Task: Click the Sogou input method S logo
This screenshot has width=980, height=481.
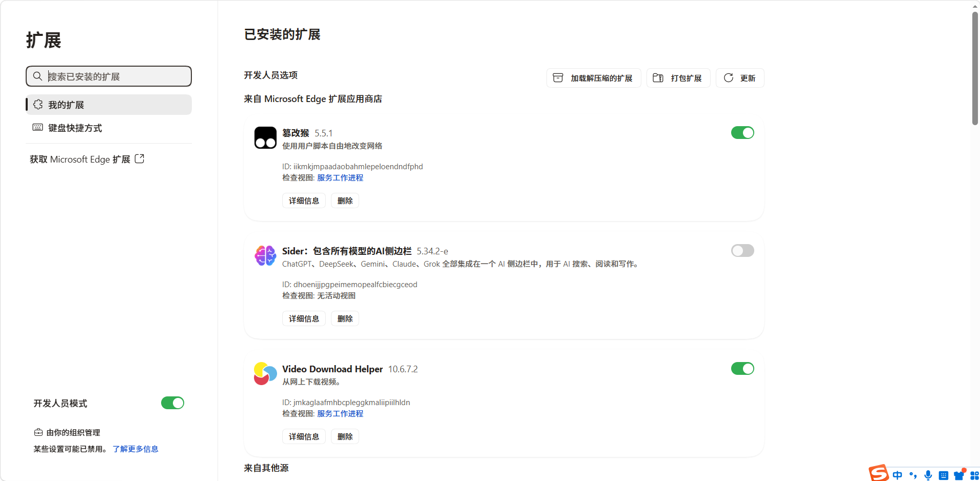Action: click(878, 473)
